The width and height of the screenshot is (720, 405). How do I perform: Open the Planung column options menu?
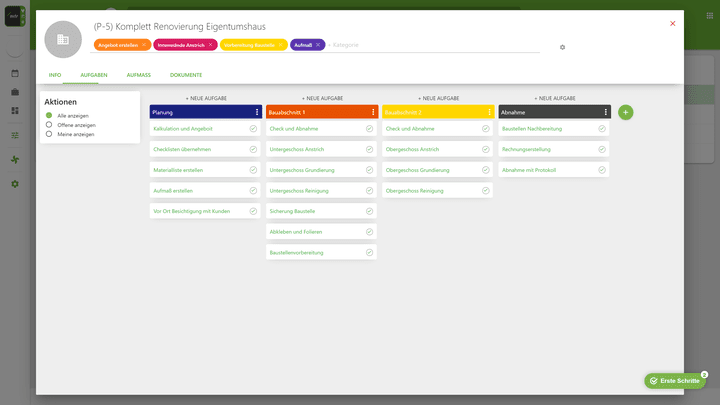pos(257,112)
